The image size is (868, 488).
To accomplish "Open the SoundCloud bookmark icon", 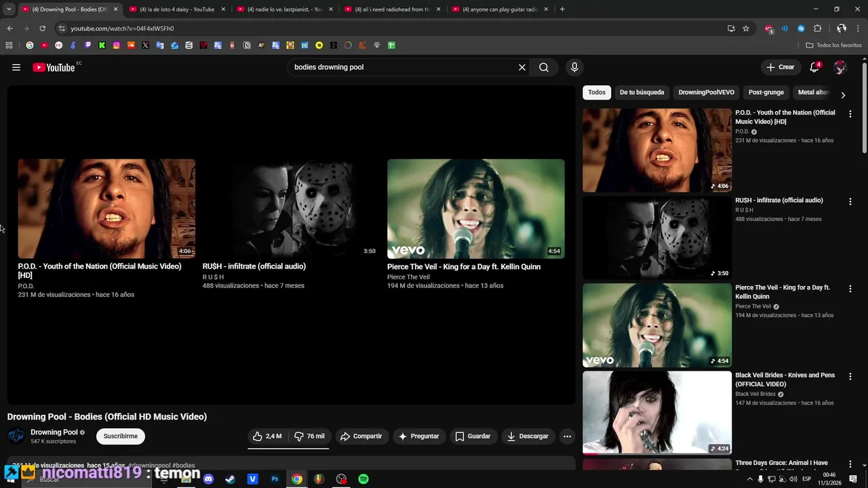I will pos(131,45).
